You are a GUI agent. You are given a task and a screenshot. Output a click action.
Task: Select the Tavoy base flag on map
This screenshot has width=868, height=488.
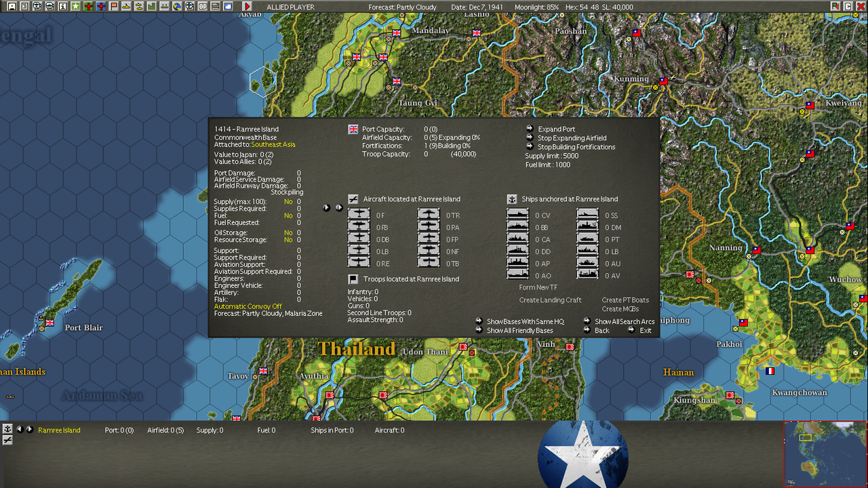pyautogui.click(x=263, y=371)
